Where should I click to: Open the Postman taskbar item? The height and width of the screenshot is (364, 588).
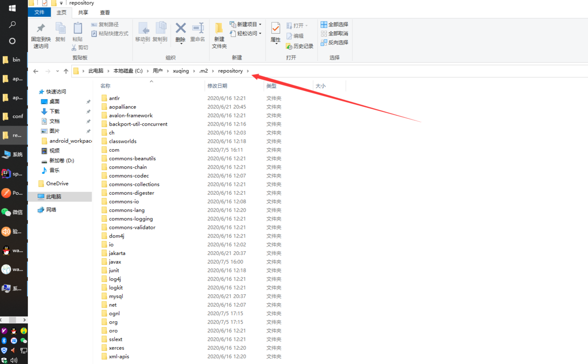tap(13, 193)
